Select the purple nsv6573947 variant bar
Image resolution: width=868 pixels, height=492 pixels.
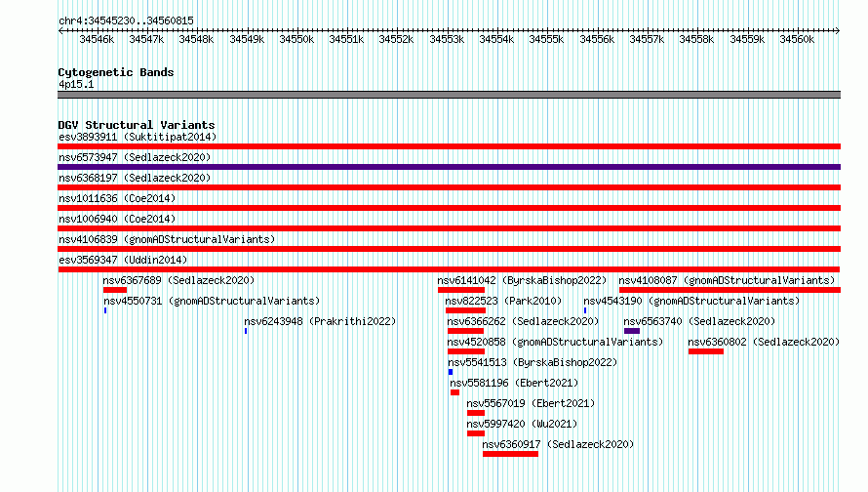[x=449, y=167]
